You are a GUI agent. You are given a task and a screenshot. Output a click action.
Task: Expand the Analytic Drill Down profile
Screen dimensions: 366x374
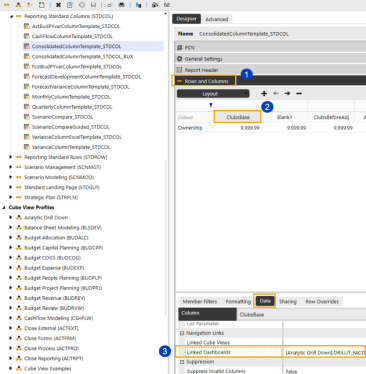point(11,217)
